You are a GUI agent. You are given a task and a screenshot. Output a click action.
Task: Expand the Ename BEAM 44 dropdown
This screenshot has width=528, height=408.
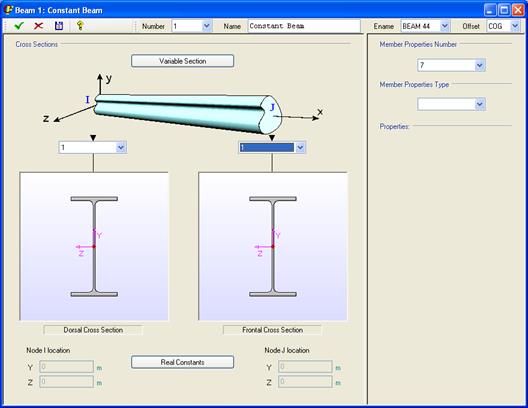(444, 26)
